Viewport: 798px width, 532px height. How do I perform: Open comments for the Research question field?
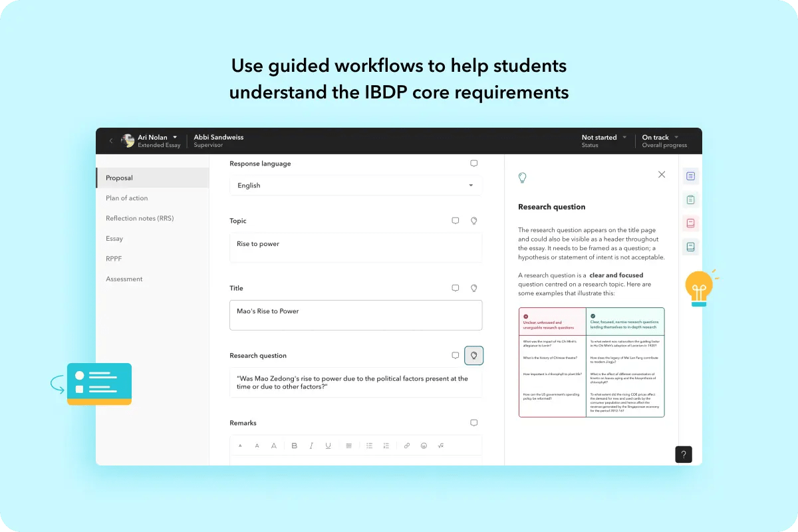pyautogui.click(x=455, y=355)
